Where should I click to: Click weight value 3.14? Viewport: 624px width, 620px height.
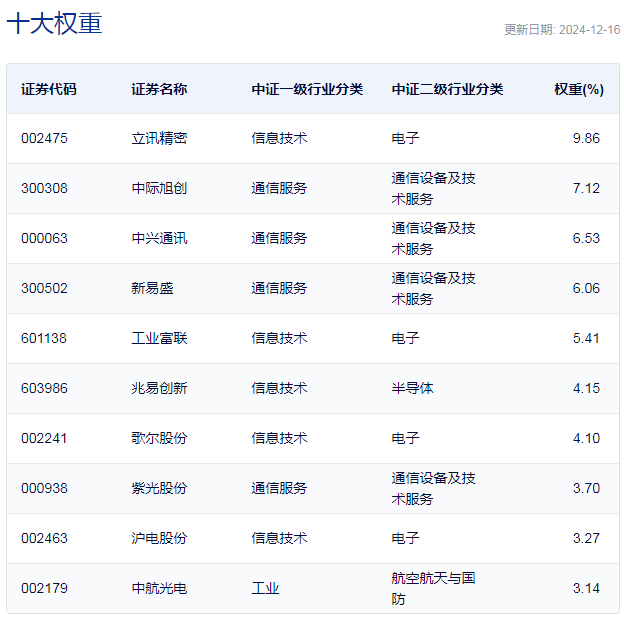[586, 589]
